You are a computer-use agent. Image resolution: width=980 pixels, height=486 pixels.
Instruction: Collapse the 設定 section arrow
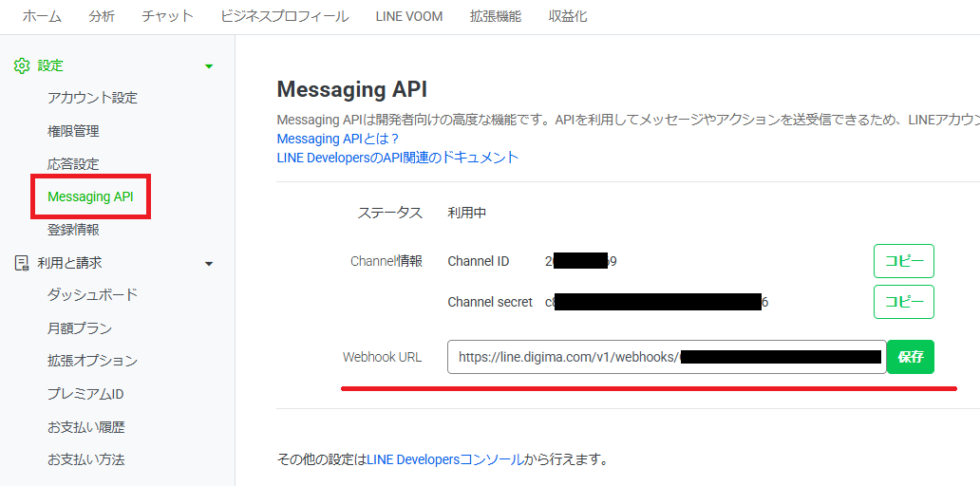tap(209, 66)
